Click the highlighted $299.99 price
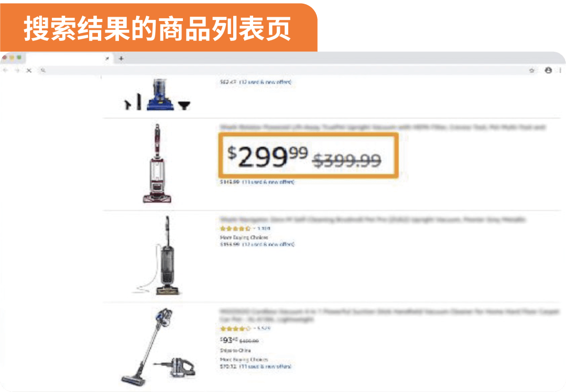The width and height of the screenshot is (566, 392). tap(267, 157)
